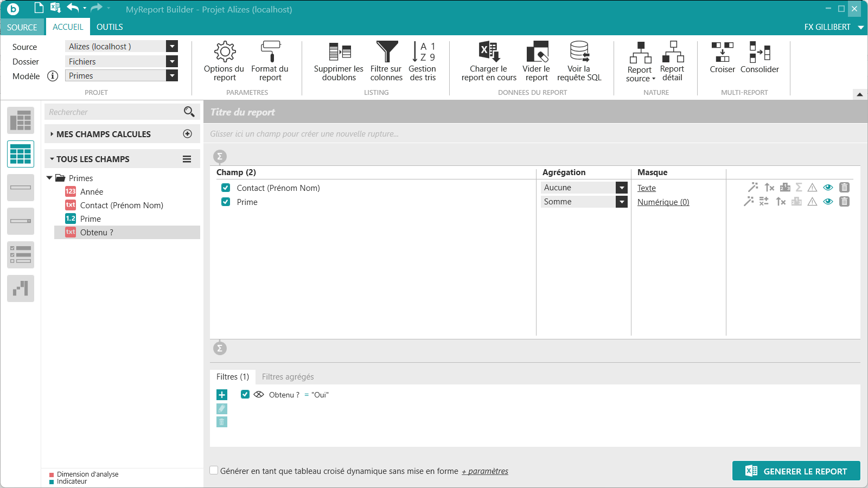Open the Filtres agrégés tab

[x=288, y=377]
